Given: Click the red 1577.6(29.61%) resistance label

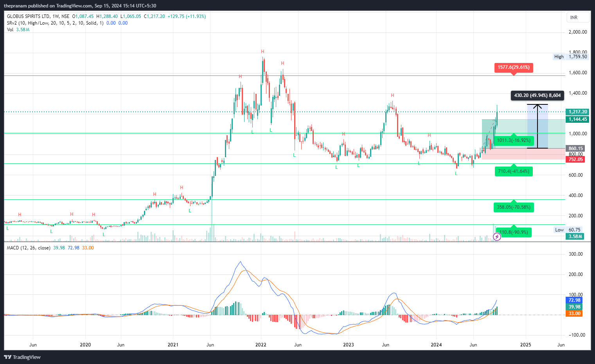Looking at the screenshot, I should click(x=514, y=67).
